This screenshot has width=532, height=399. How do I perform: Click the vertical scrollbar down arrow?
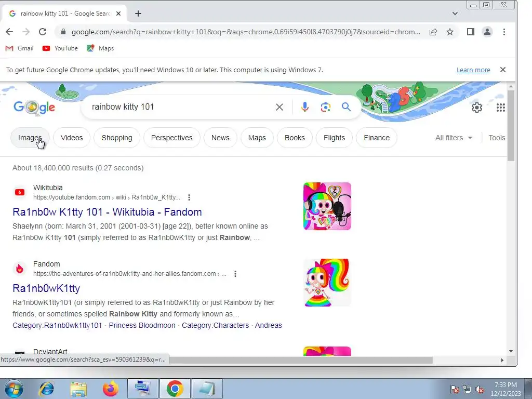[x=511, y=352]
